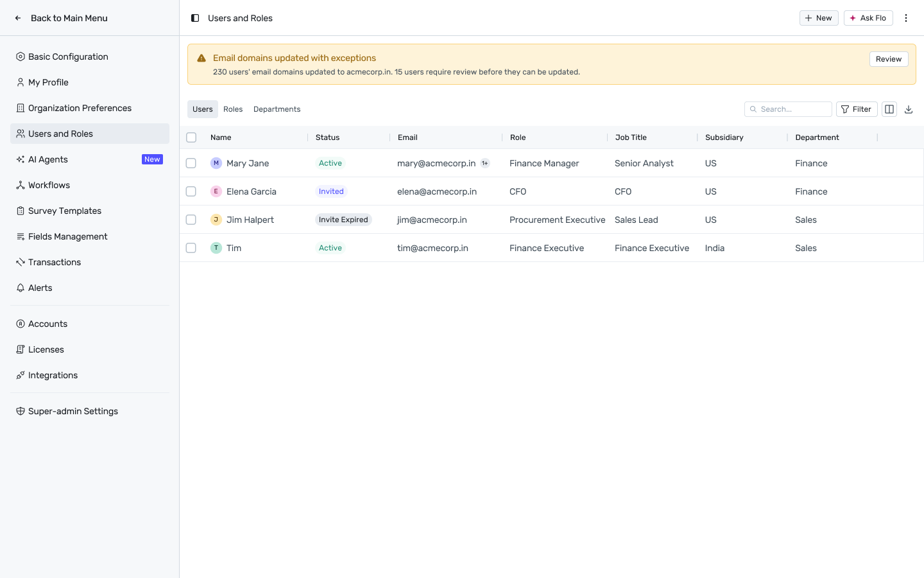This screenshot has width=924, height=578.
Task: Click the Review button in the banner
Action: pyautogui.click(x=889, y=59)
